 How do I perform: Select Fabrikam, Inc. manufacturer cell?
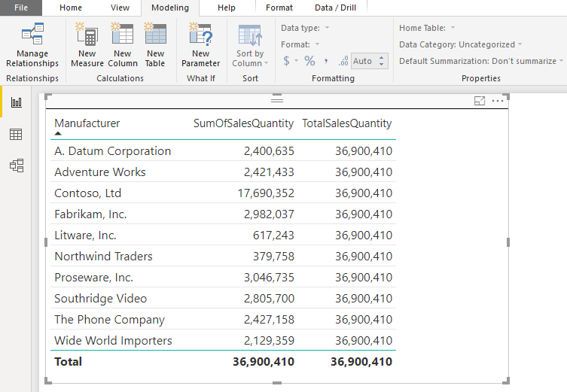click(x=90, y=214)
